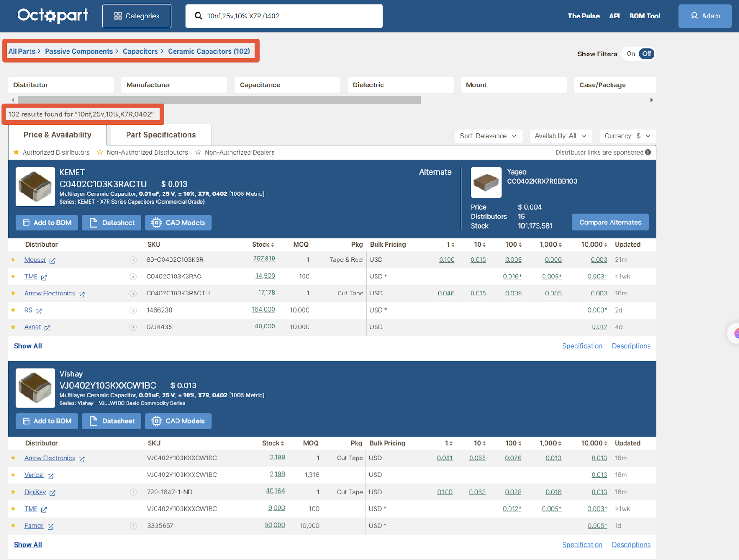
Task: Click the filter horizontal scrollbar thumb
Action: coord(219,100)
